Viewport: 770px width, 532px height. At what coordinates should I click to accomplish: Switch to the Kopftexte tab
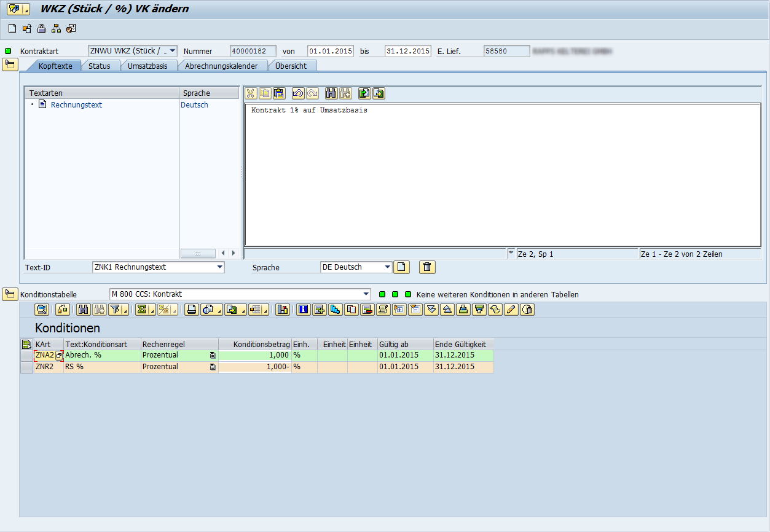coord(55,66)
